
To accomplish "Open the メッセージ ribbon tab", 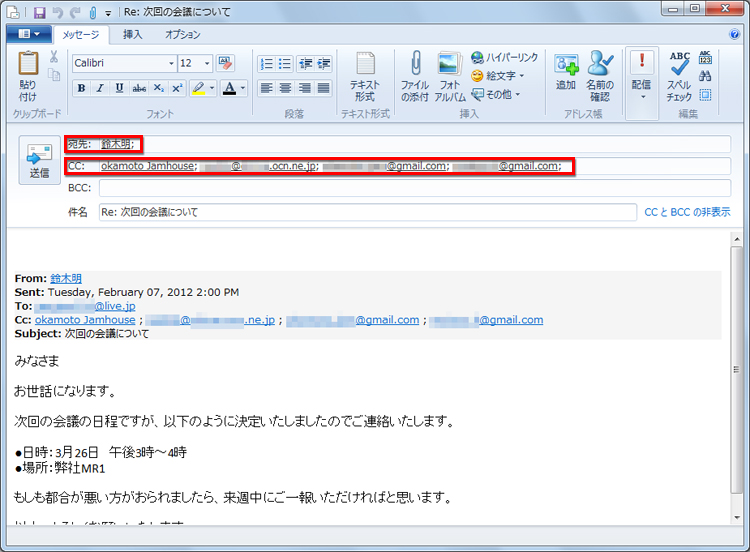I will (81, 34).
